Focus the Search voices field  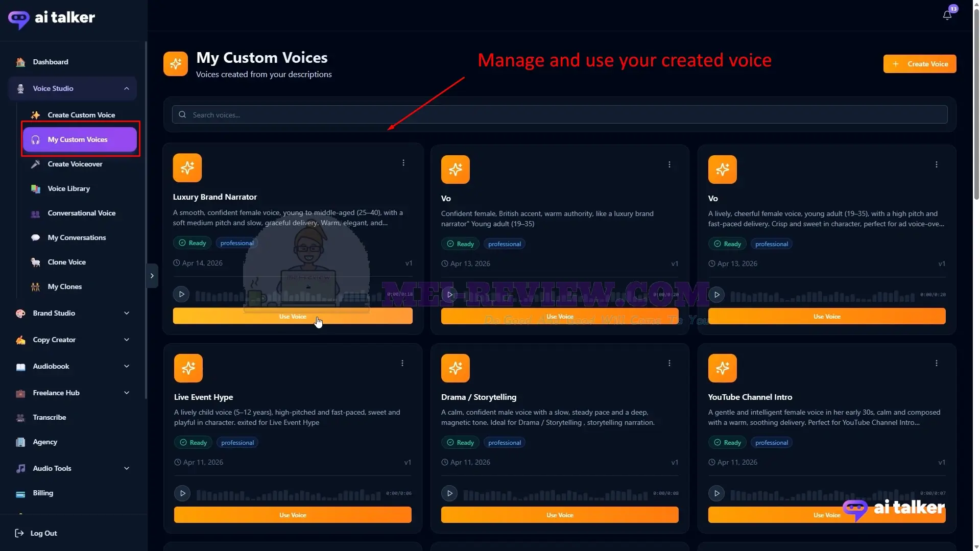(x=560, y=114)
